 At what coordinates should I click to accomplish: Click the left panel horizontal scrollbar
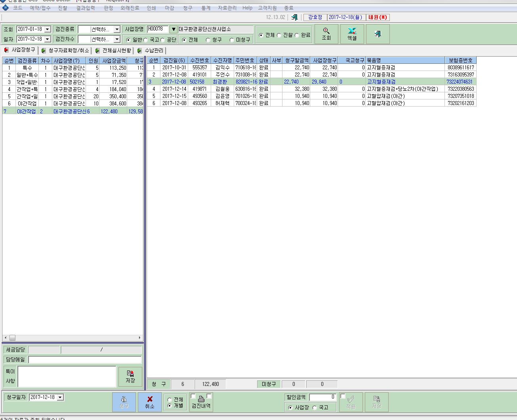[73, 338]
